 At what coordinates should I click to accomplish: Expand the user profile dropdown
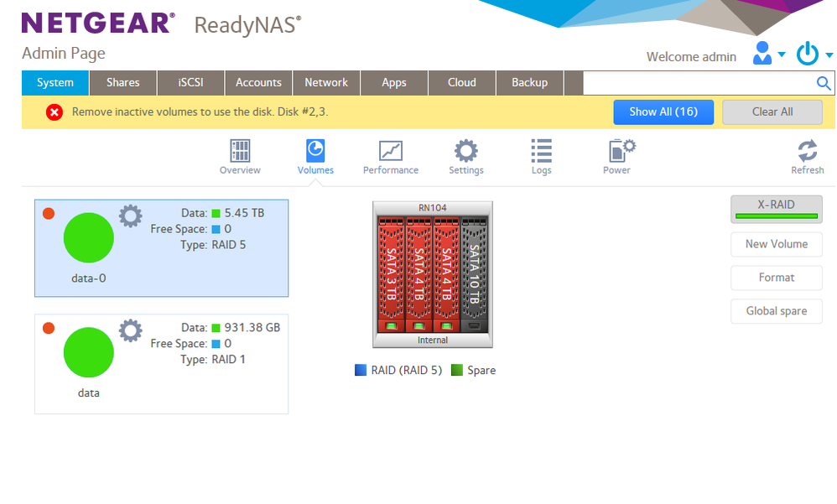coord(769,55)
